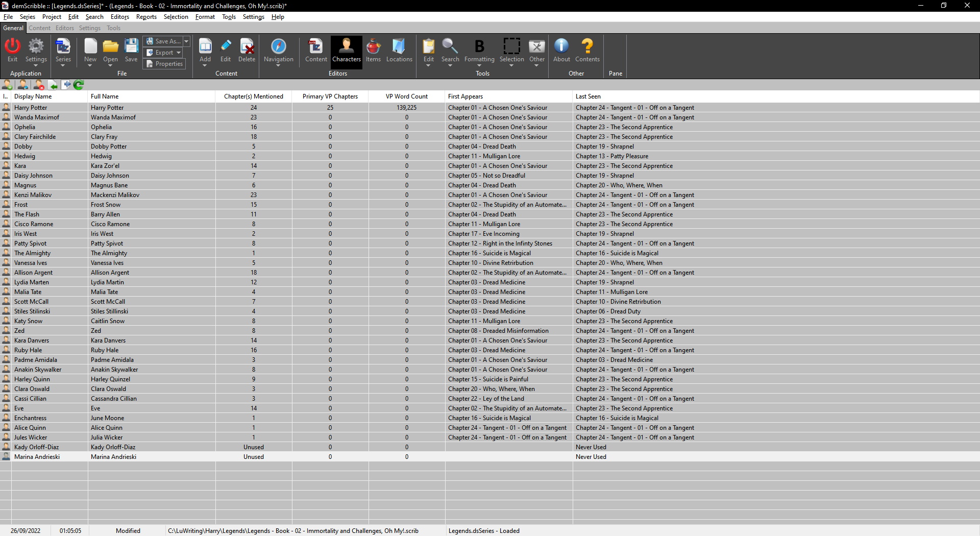Select the Anakin Skywalker display name
Image resolution: width=980 pixels, height=536 pixels.
pos(37,370)
